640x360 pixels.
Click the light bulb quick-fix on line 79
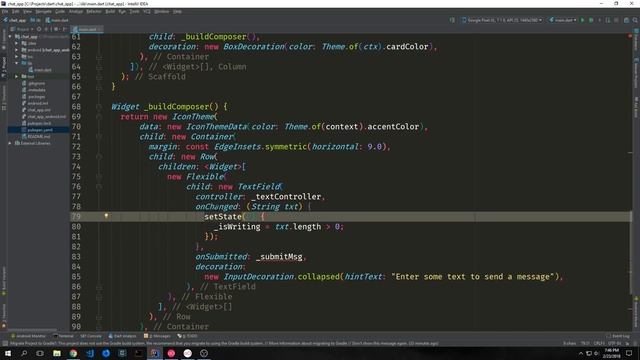[106, 216]
